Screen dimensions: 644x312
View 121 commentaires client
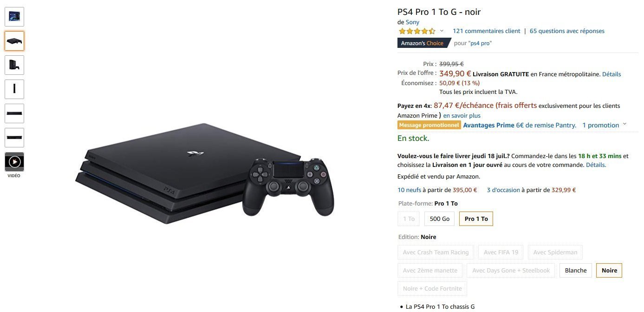point(486,31)
